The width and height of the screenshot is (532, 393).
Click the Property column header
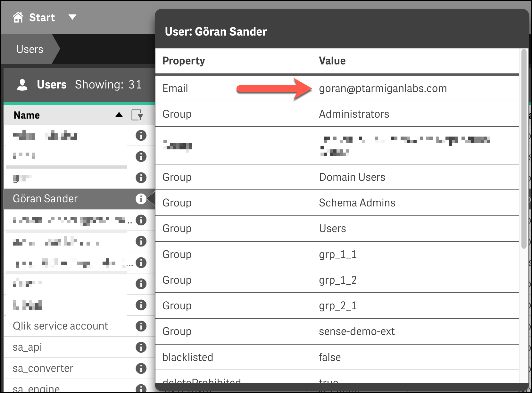(x=184, y=61)
